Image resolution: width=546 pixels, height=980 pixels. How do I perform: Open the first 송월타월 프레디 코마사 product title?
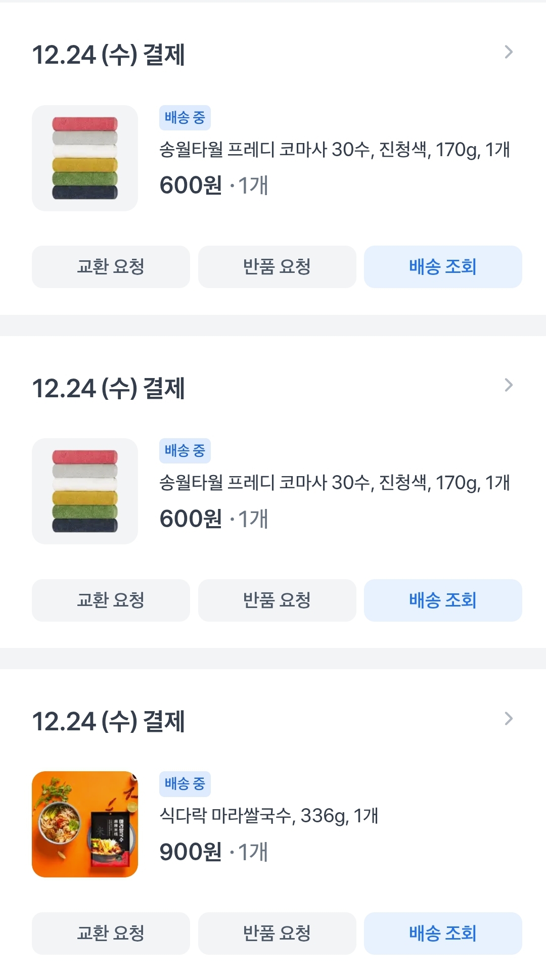[x=334, y=150]
